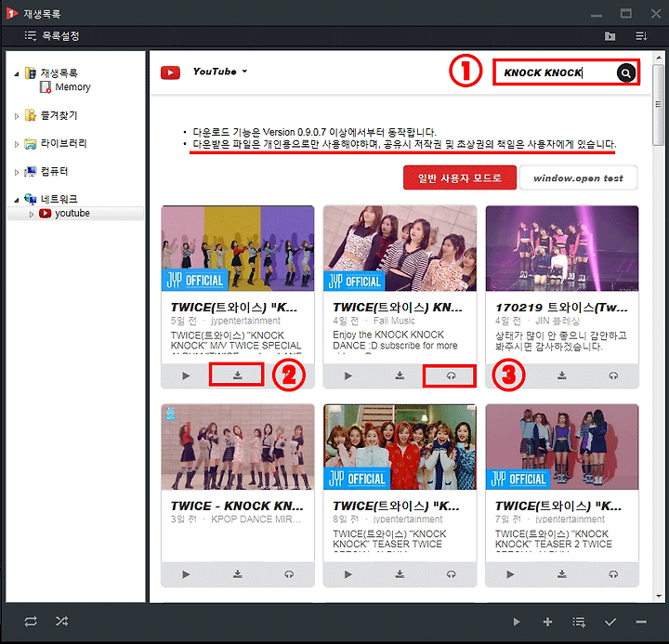Collapse the 재생목록 tree node
Image resolution: width=669 pixels, height=644 pixels.
coord(17,74)
